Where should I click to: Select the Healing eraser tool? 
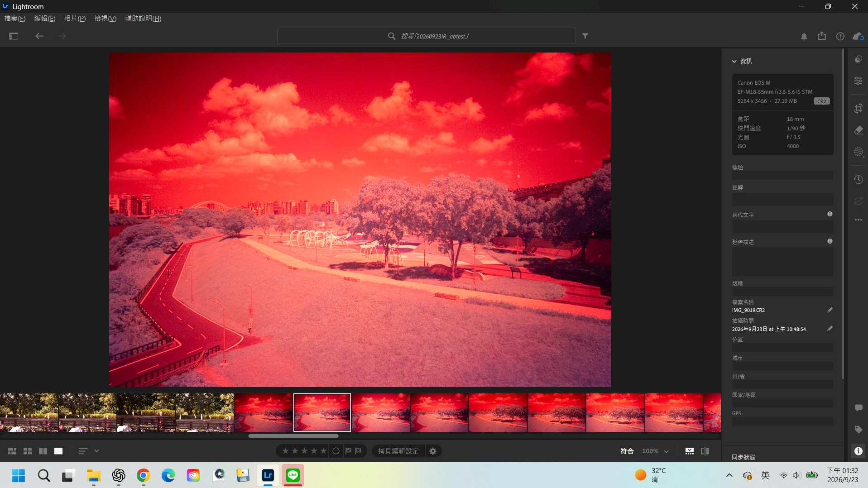tap(858, 130)
